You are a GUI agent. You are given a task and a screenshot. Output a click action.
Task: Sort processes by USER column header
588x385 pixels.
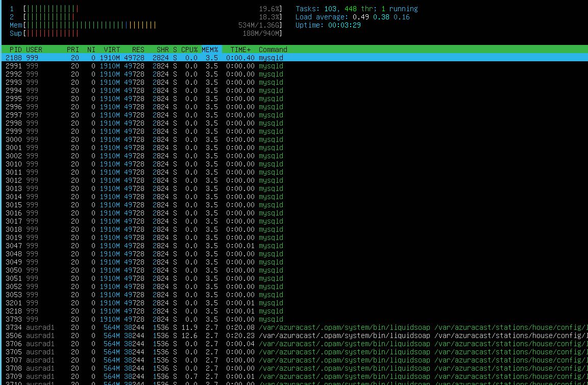(x=34, y=50)
